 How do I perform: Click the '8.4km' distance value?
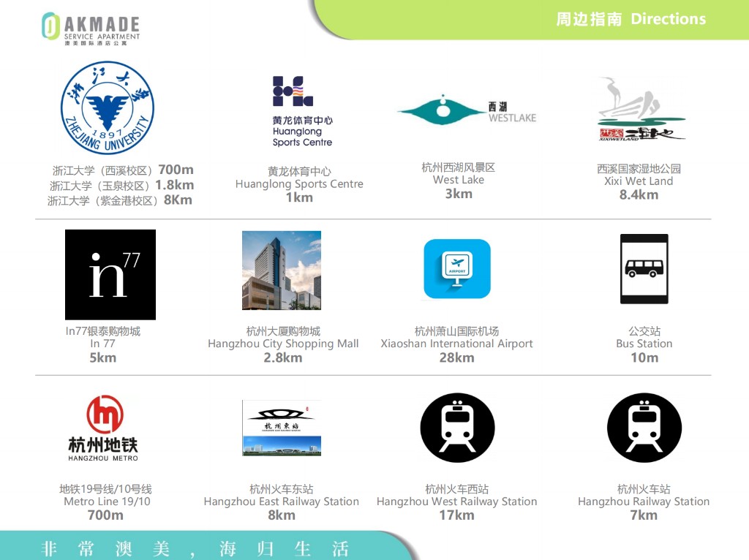639,194
